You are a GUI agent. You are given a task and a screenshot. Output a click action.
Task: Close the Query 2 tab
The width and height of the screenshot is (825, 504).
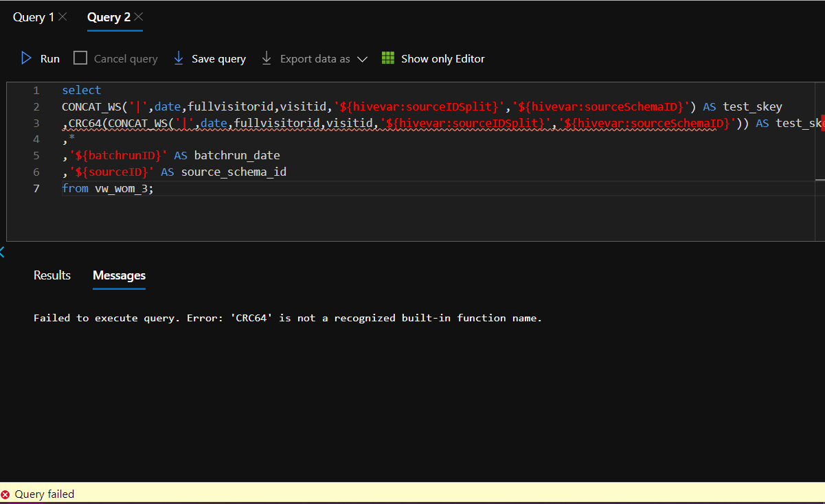[139, 16]
